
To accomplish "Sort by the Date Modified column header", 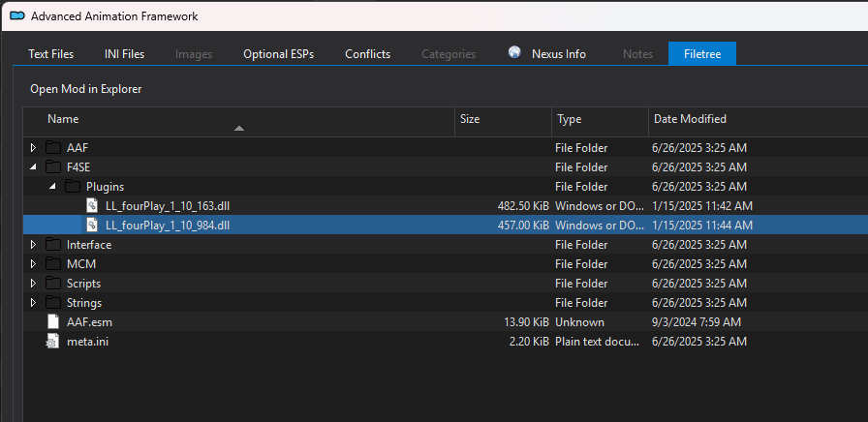I will coord(758,122).
